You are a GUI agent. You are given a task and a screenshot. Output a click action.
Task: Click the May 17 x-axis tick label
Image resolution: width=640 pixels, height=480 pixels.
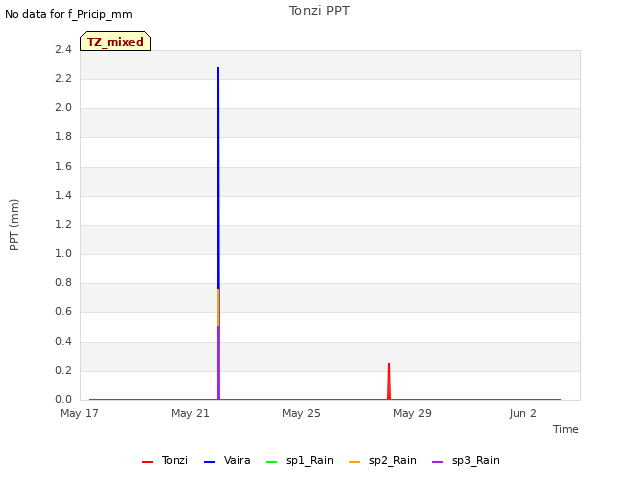point(79,413)
